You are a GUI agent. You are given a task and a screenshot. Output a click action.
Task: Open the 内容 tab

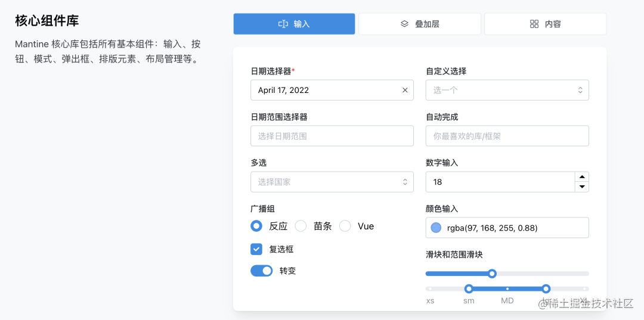point(545,24)
